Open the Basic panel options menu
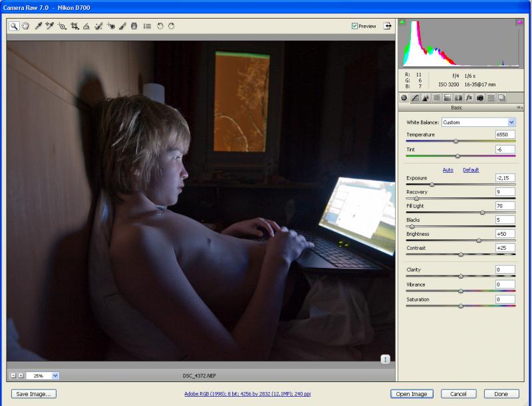 [519, 108]
